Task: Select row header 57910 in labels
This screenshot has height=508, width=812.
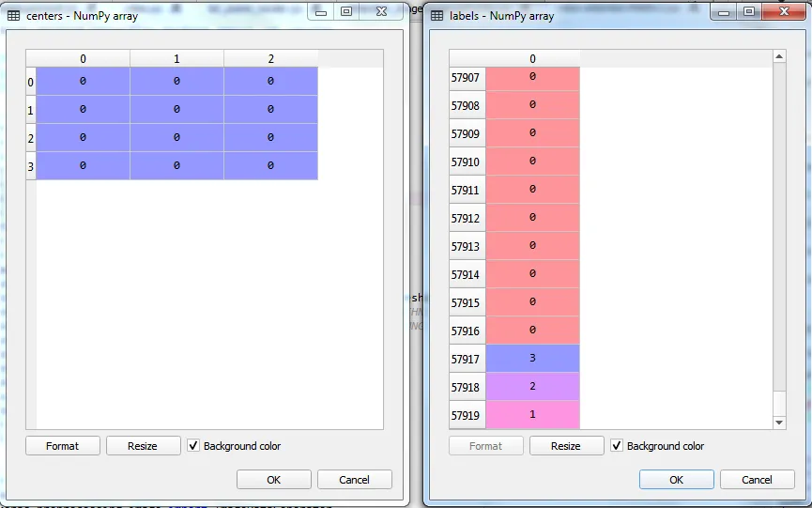Action: [x=467, y=162]
